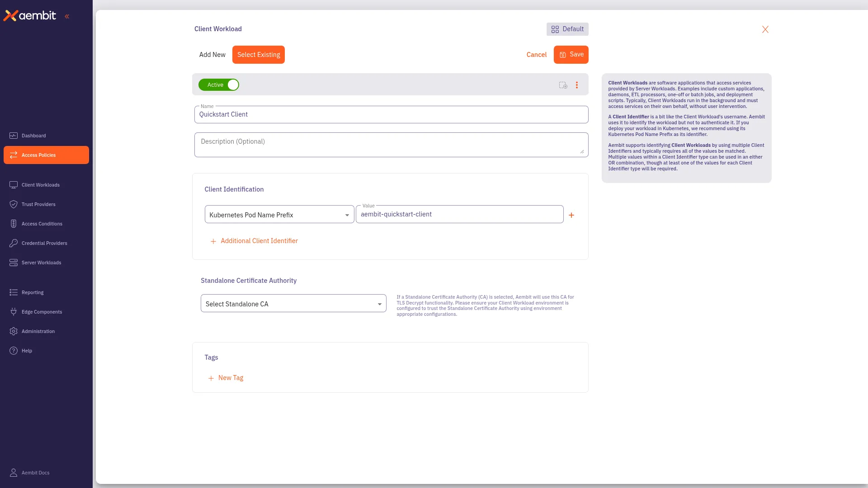Click the Name field containing Quickstart Client

(x=391, y=114)
